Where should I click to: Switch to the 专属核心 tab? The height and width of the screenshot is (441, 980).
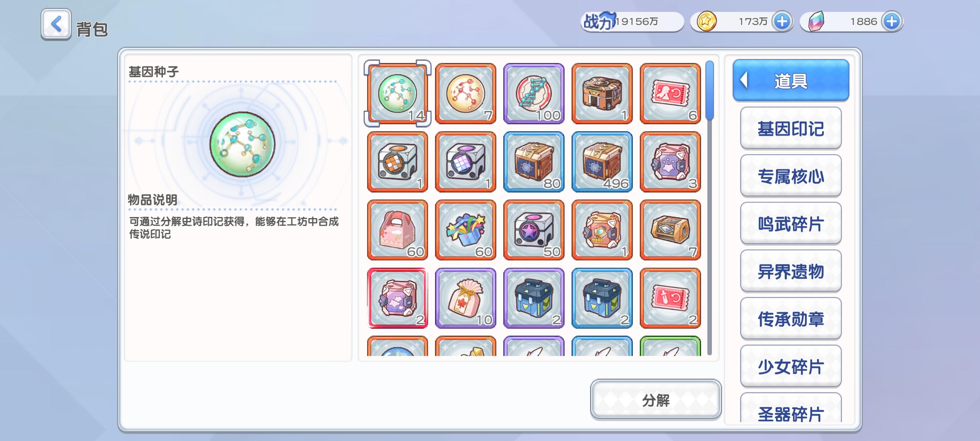click(791, 176)
